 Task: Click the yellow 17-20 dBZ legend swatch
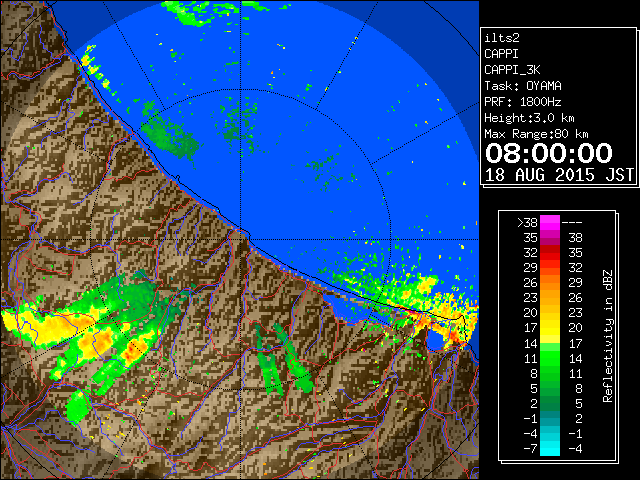coord(550,328)
